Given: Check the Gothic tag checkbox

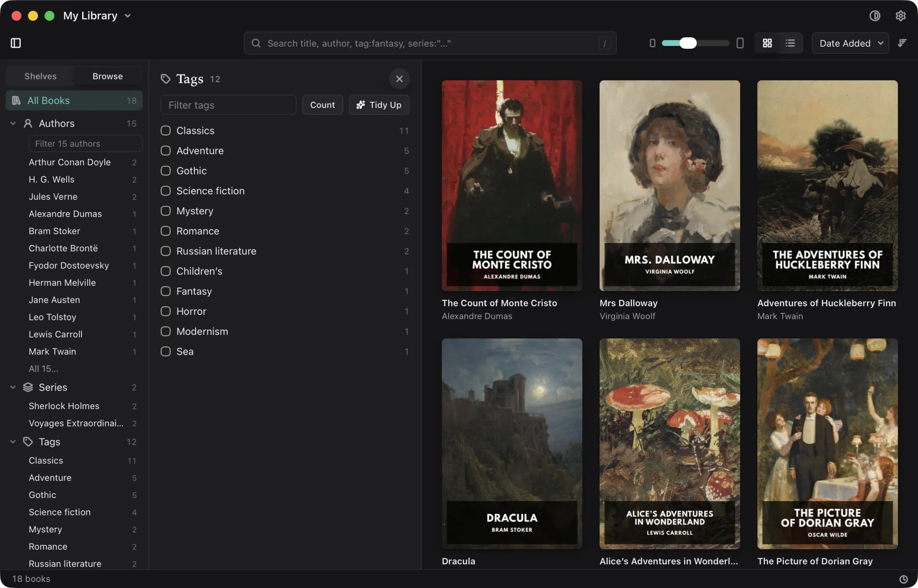Looking at the screenshot, I should (x=166, y=171).
